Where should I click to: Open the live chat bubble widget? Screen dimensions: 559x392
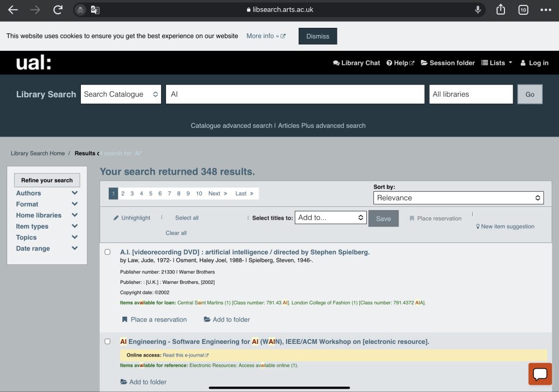(540, 374)
